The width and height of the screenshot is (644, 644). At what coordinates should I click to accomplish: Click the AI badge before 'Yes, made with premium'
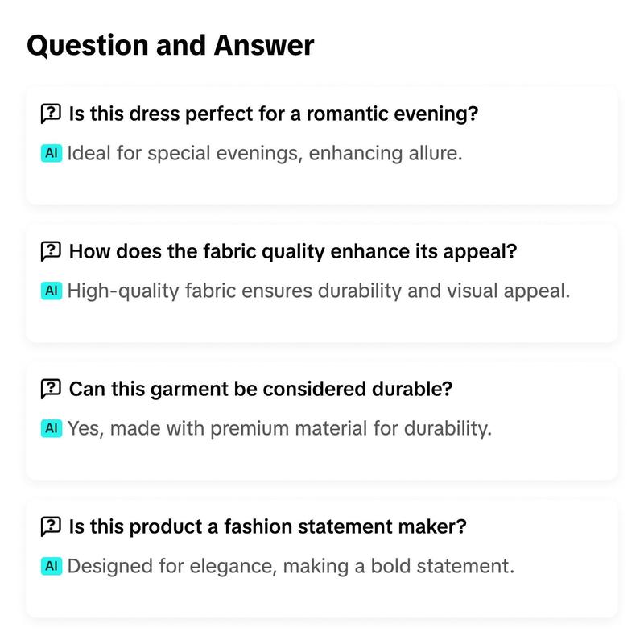click(52, 428)
